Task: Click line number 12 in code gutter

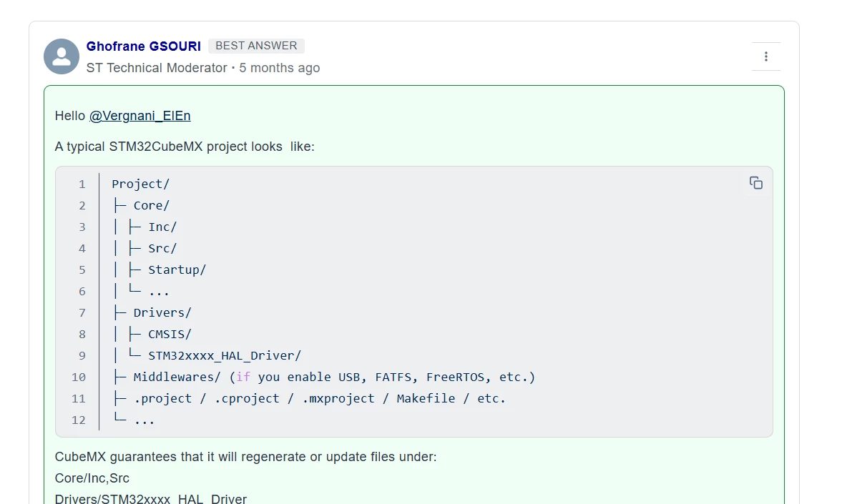Action: click(x=79, y=420)
